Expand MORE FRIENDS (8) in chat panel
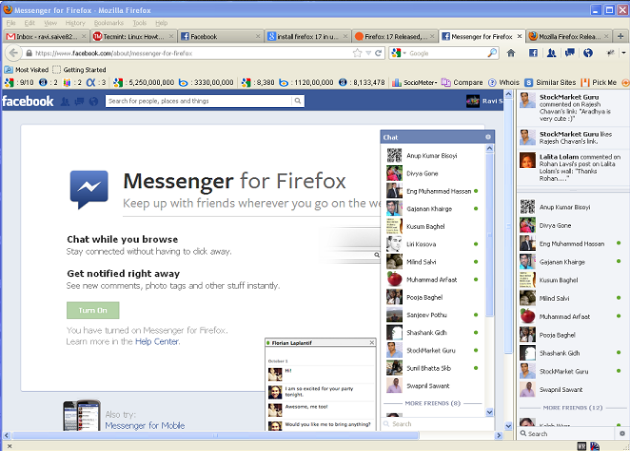630x451 pixels. click(x=432, y=403)
